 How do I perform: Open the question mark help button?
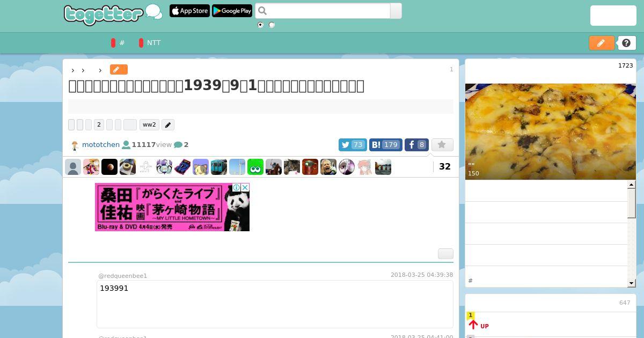pos(626,43)
